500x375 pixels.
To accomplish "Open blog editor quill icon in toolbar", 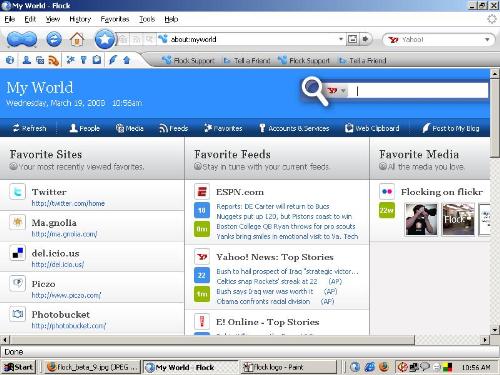I will [x=113, y=60].
